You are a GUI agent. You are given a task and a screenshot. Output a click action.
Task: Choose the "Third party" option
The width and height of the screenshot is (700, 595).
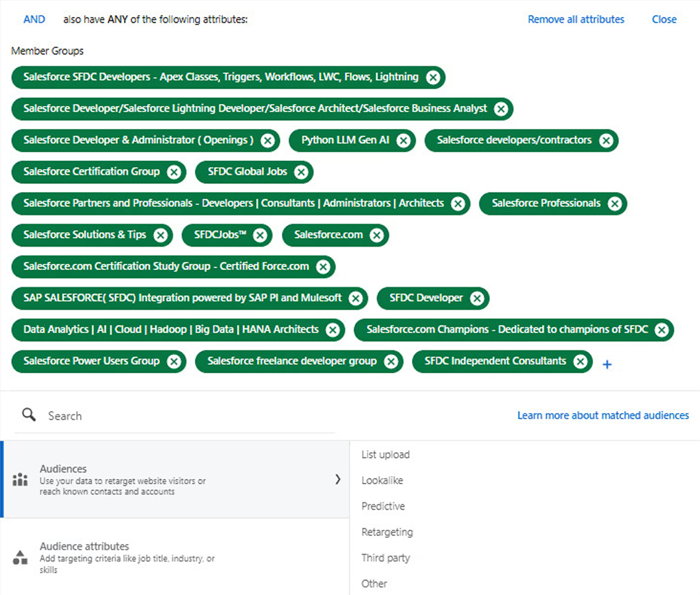[x=386, y=558]
